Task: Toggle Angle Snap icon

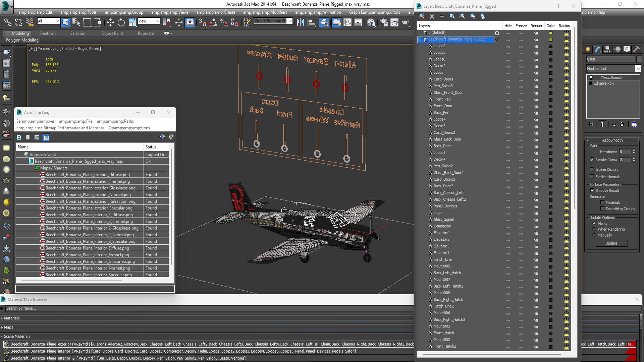Action: pos(213,22)
